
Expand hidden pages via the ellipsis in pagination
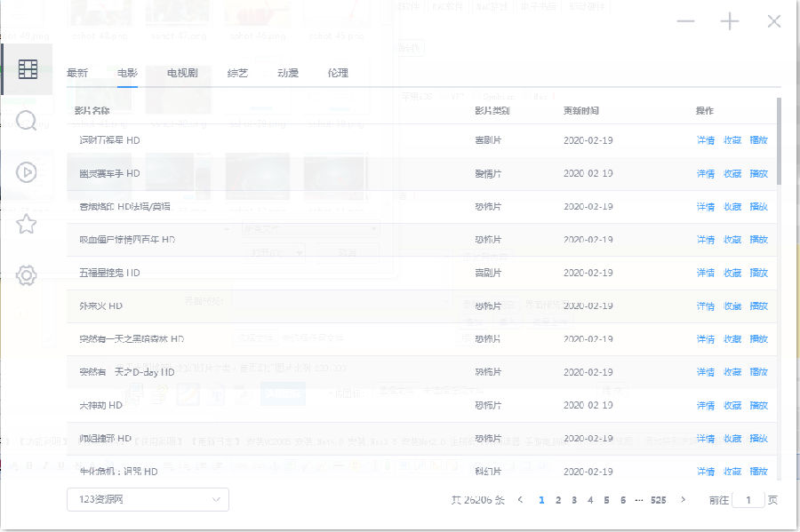click(x=637, y=500)
